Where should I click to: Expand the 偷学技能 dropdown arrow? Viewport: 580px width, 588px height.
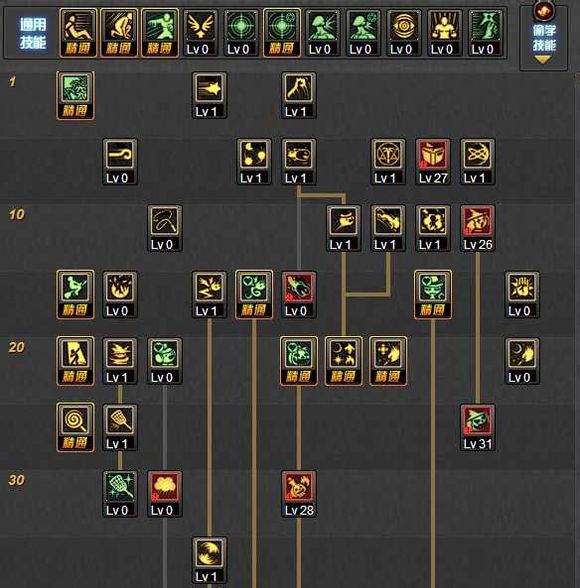tap(543, 59)
